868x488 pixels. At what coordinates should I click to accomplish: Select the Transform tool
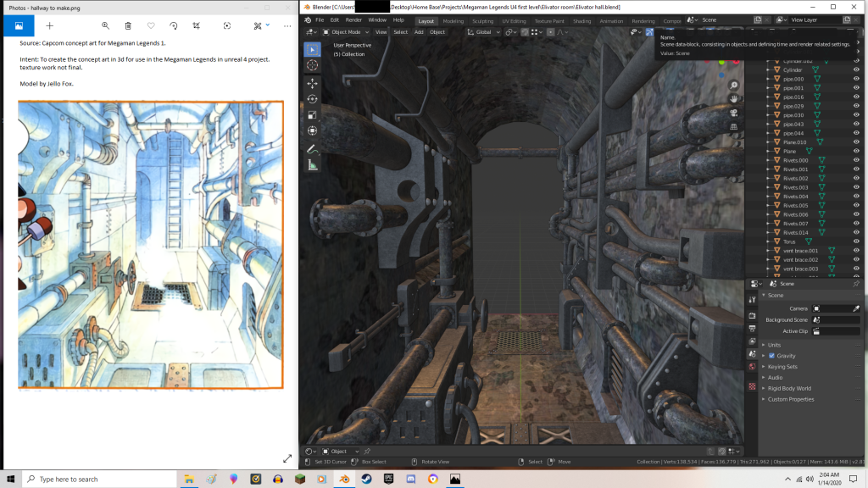pyautogui.click(x=312, y=130)
